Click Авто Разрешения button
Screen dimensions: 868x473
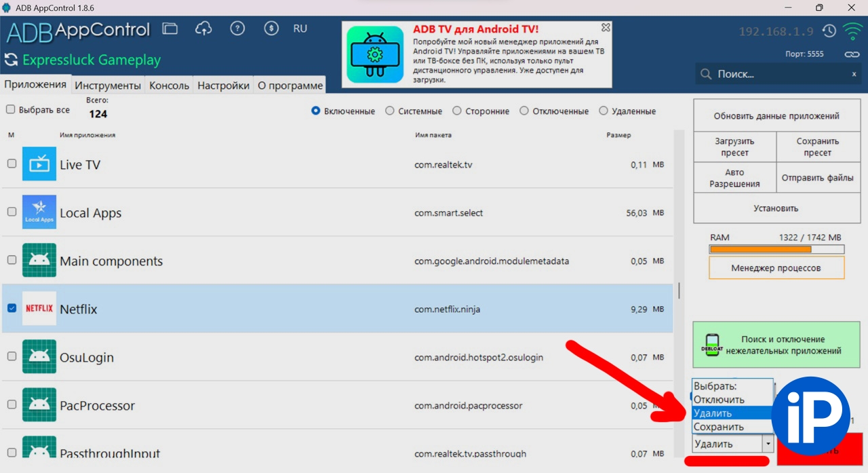[734, 178]
